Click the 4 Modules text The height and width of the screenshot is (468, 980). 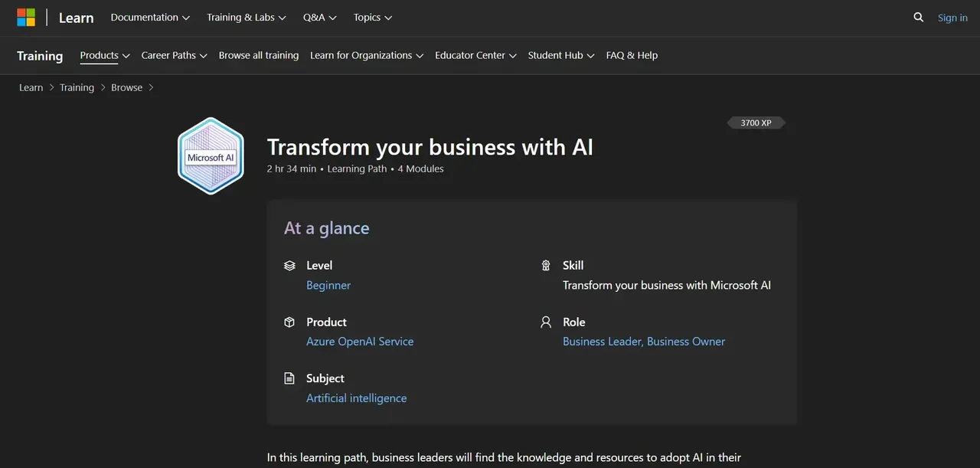(421, 169)
